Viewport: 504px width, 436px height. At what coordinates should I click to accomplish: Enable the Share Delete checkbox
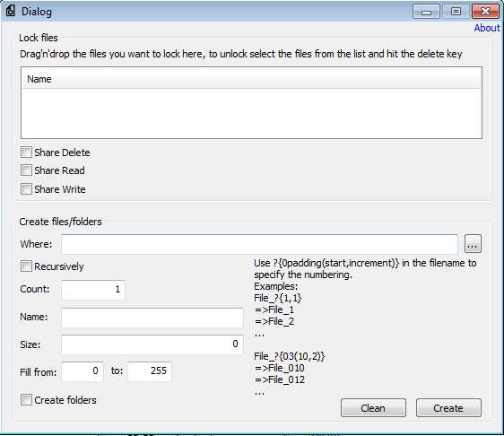click(26, 153)
